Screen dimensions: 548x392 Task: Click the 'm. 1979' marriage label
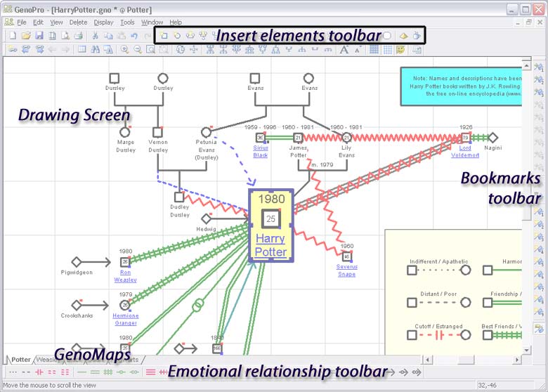point(322,164)
